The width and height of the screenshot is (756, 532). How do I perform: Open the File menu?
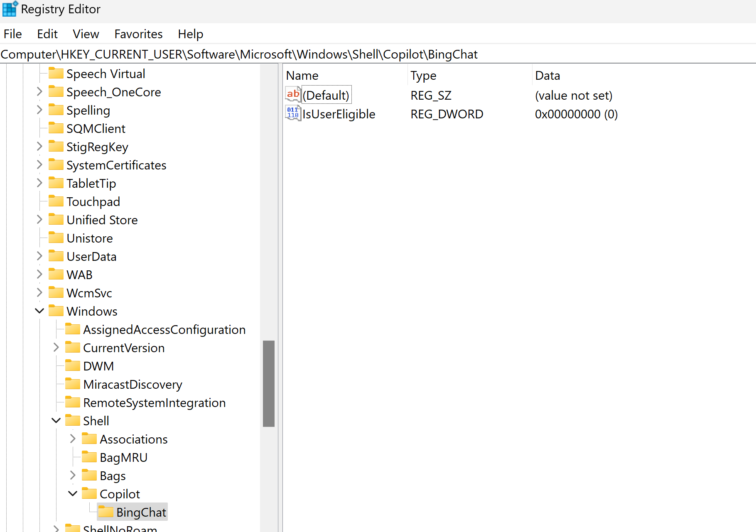pyautogui.click(x=13, y=34)
